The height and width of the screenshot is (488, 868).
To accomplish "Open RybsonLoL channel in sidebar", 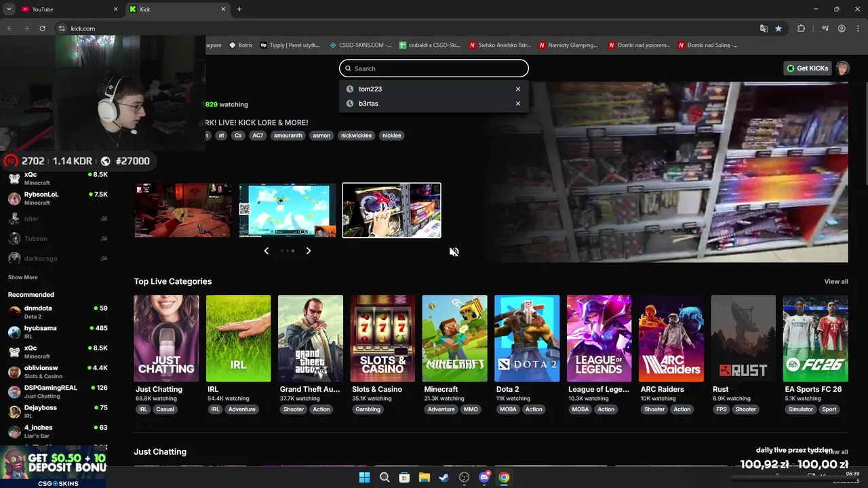I will click(x=58, y=198).
